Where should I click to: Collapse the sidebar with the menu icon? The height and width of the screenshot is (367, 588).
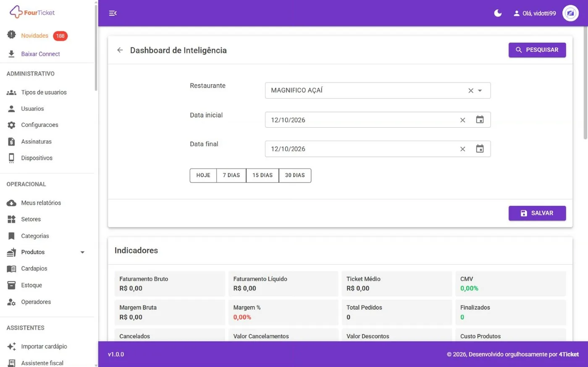click(x=113, y=13)
